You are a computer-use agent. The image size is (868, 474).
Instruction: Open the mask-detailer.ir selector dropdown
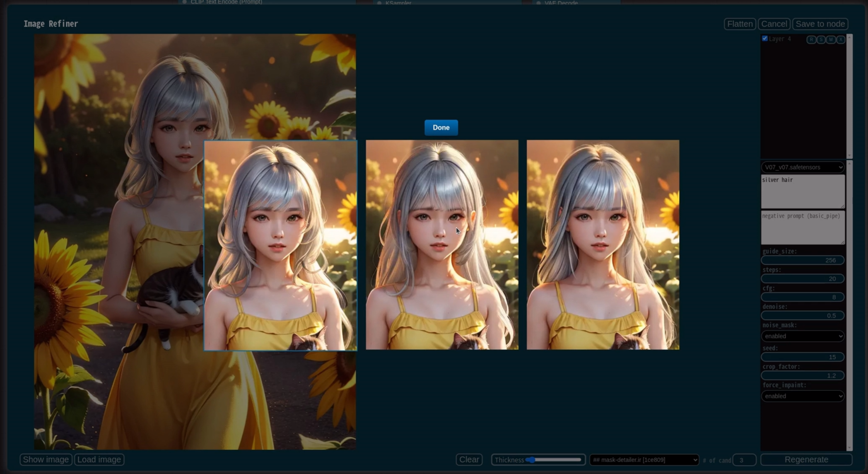pos(644,459)
